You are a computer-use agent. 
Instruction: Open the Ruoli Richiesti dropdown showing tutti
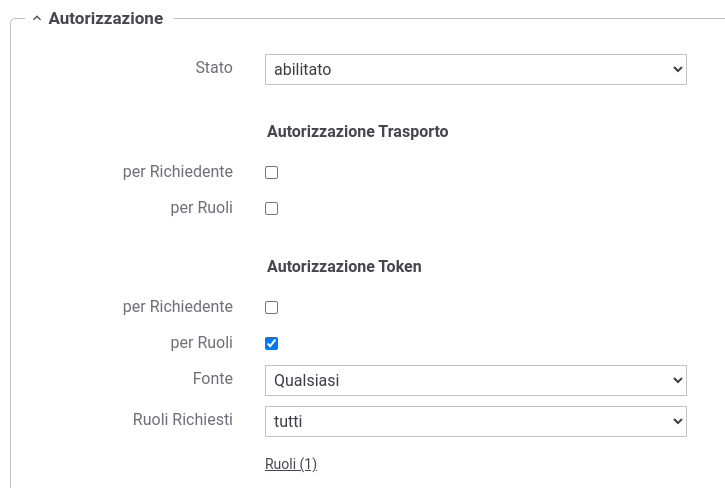point(476,421)
